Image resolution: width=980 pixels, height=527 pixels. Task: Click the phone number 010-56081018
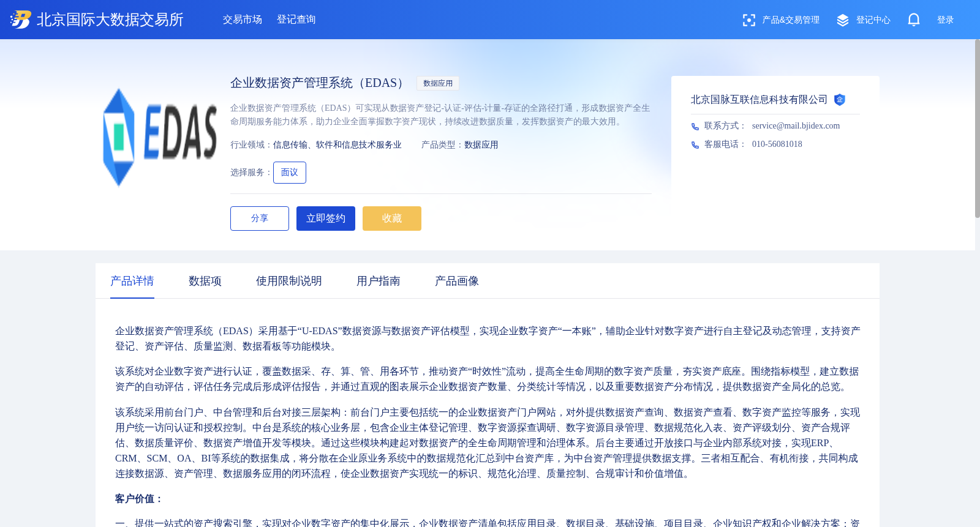[777, 144]
